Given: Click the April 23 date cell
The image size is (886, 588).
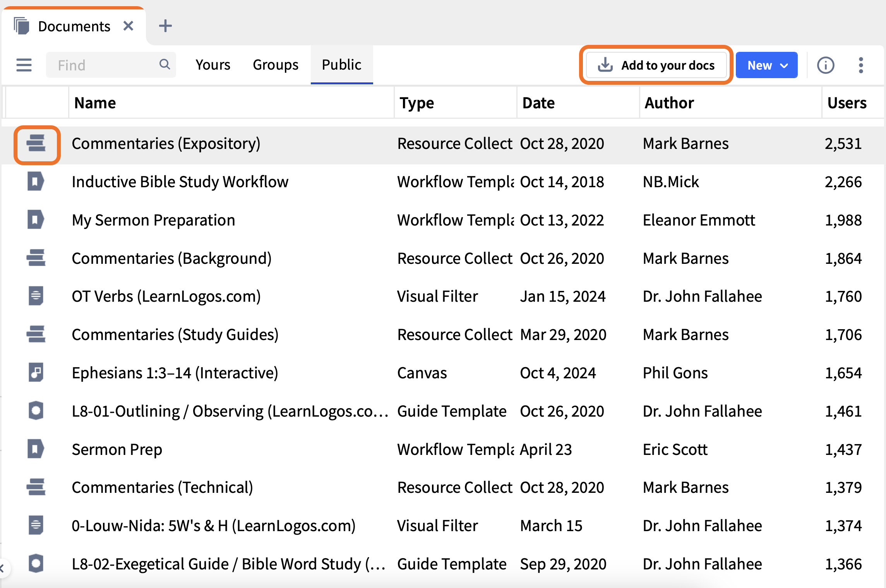Looking at the screenshot, I should click(546, 450).
